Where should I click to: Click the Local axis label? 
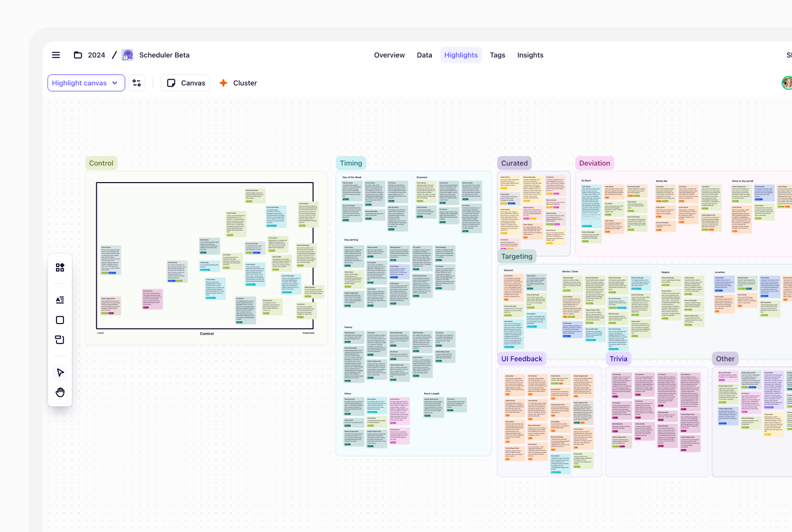tap(100, 333)
